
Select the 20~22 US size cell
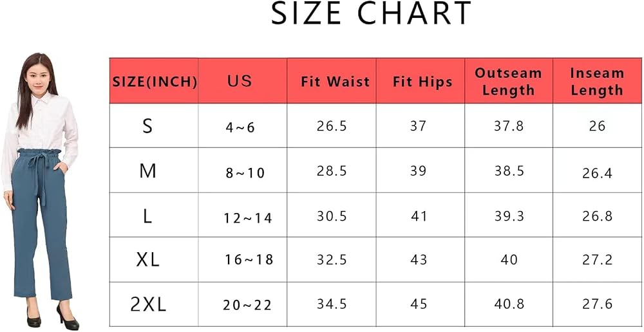coord(248,306)
